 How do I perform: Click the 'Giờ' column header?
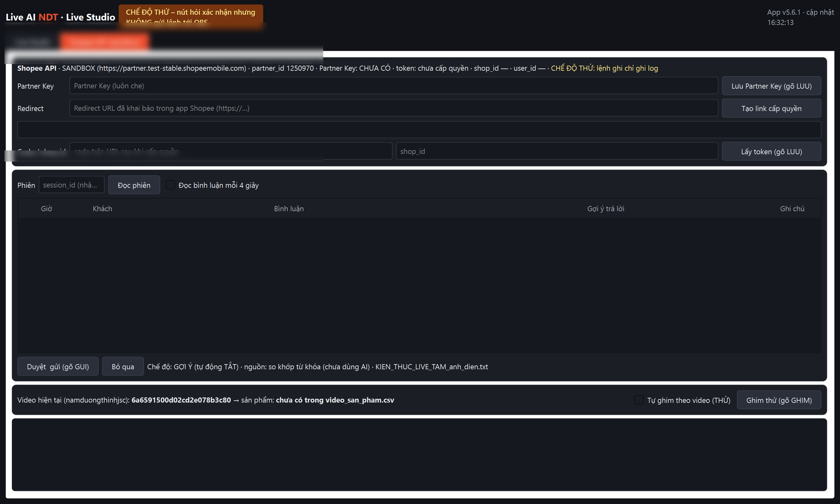[46, 209]
